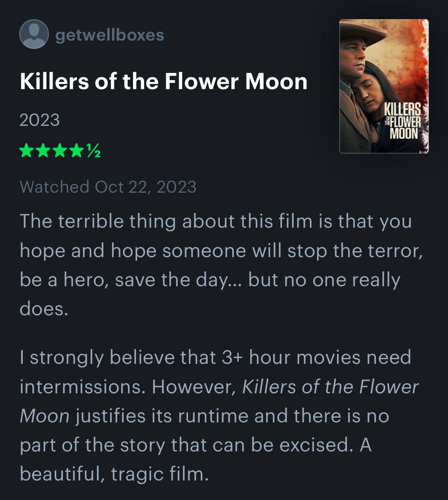
Task: Select the first green star icon
Action: (27, 149)
